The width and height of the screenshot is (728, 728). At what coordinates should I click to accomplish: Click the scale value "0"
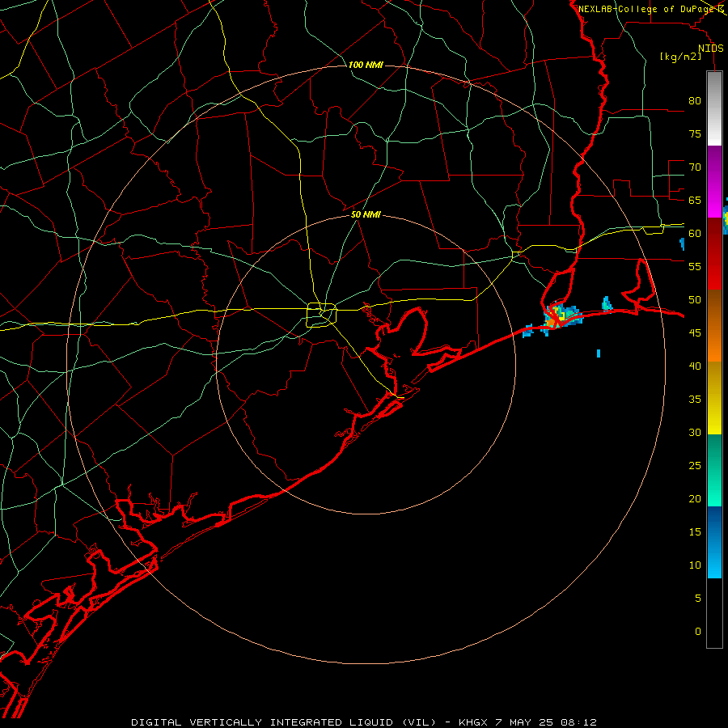[x=698, y=632]
